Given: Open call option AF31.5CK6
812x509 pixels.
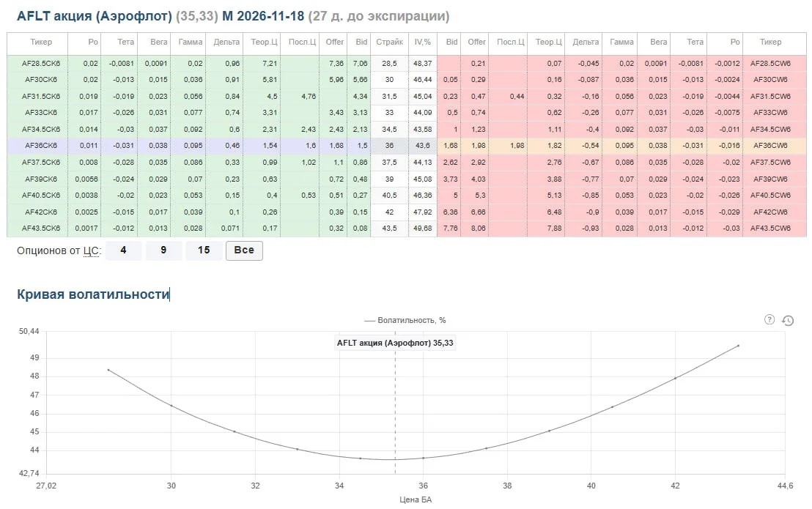Looking at the screenshot, I should click(41, 96).
